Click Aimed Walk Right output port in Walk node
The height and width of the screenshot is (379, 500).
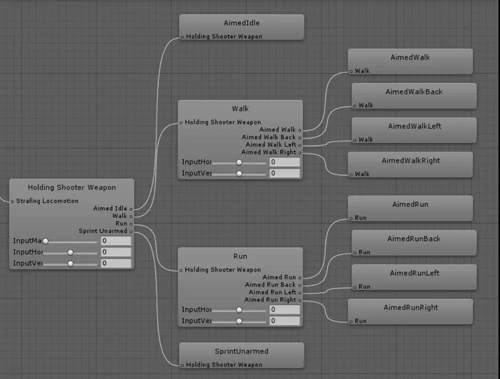pos(300,153)
